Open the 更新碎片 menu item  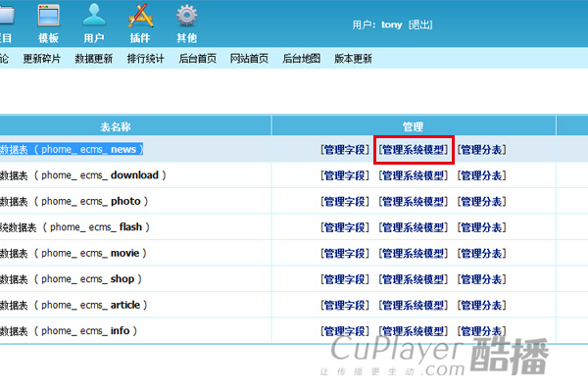pyautogui.click(x=41, y=59)
